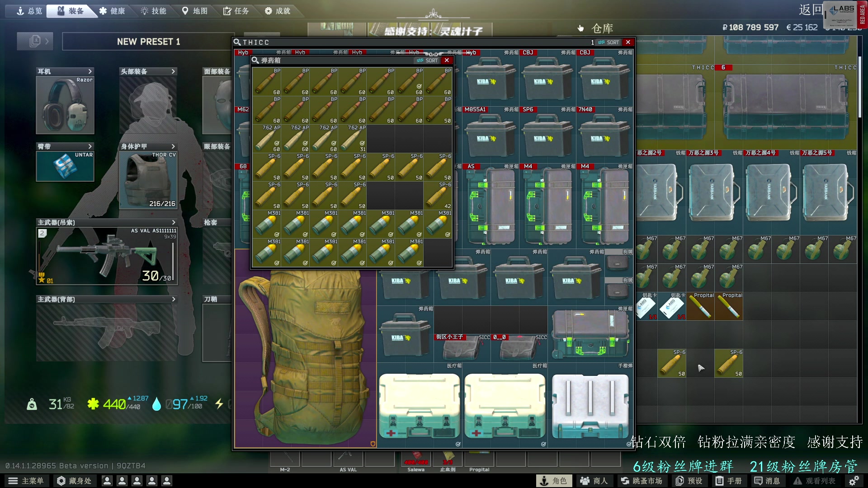
Task: Select the first 医疗箱 medical case
Action: (x=420, y=405)
